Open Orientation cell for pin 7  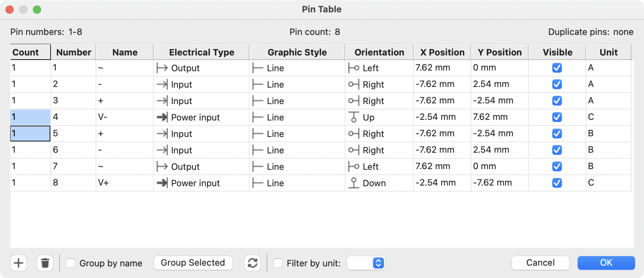point(379,167)
